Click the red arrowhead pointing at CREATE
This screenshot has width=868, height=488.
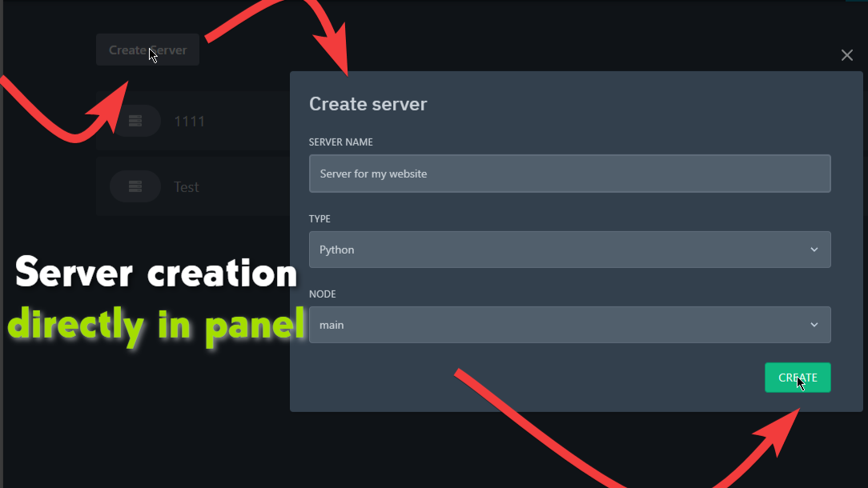pyautogui.click(x=781, y=432)
